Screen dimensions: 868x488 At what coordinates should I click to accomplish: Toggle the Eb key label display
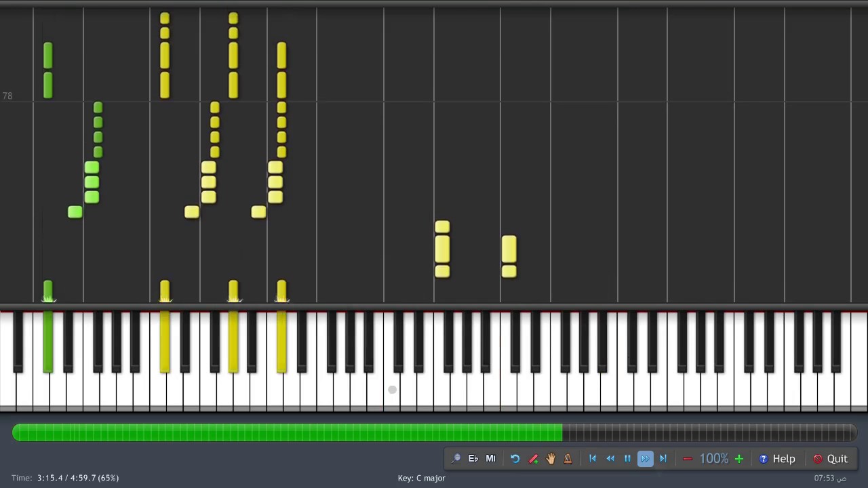pyautogui.click(x=473, y=459)
